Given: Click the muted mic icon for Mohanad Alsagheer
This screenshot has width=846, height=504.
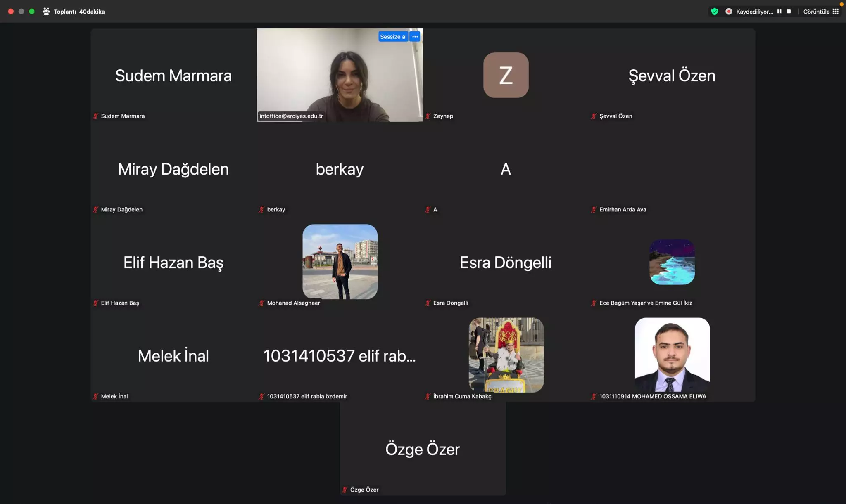Looking at the screenshot, I should click(x=261, y=303).
